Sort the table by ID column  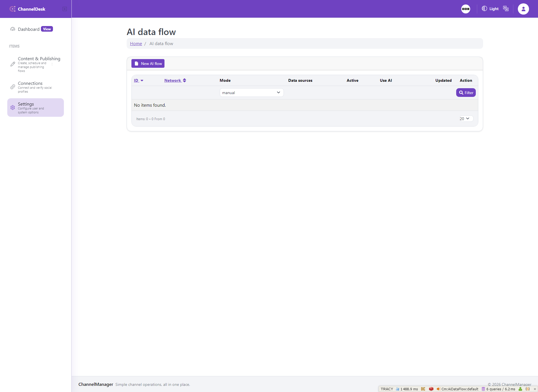139,80
